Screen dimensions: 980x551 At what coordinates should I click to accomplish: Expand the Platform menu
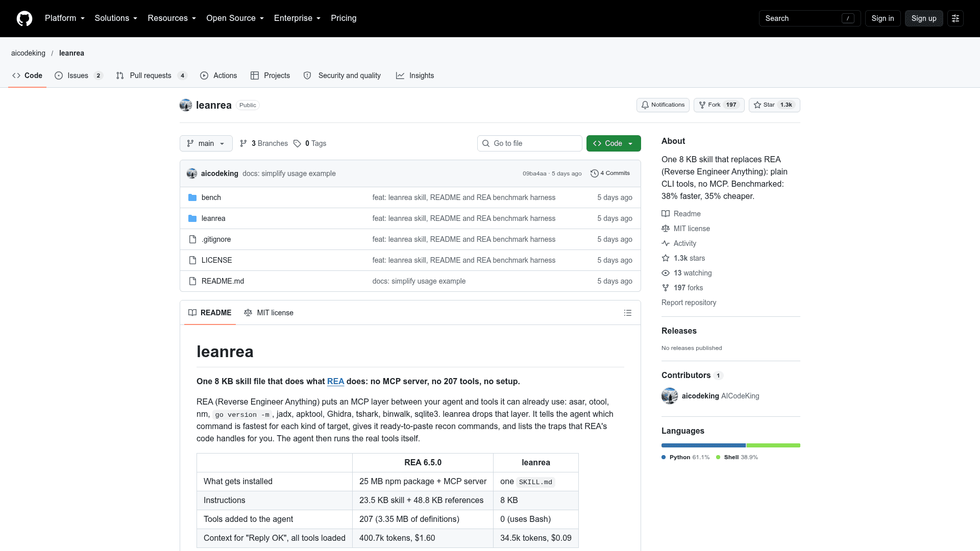click(x=65, y=18)
